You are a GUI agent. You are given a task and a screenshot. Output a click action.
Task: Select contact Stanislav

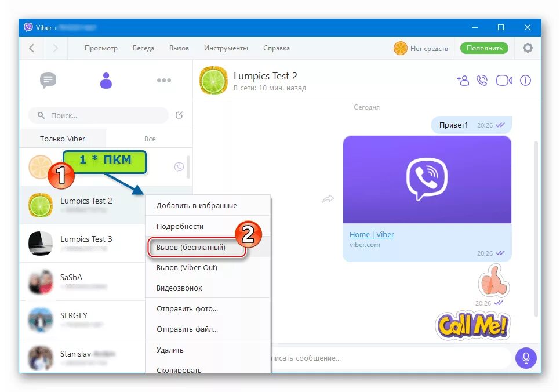point(82,357)
